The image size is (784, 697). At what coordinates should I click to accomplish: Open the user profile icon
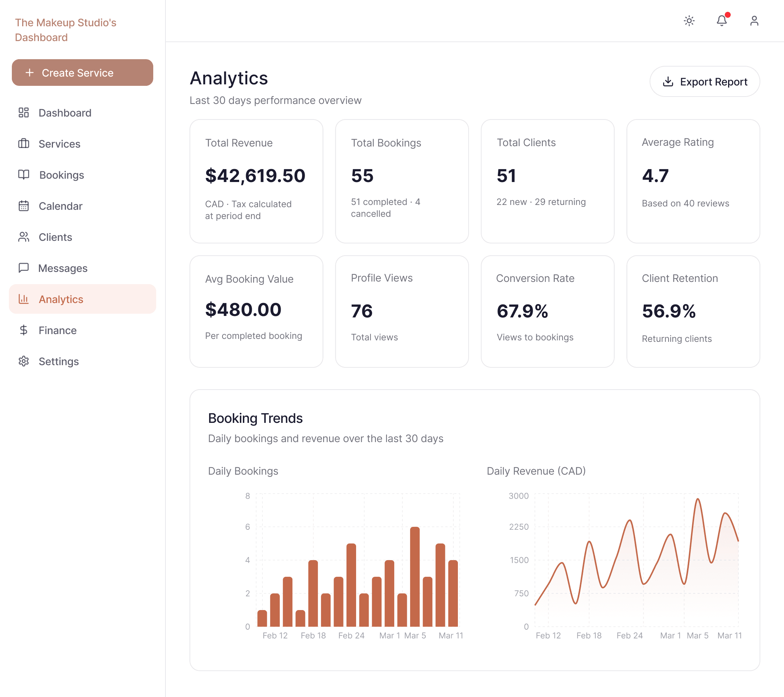click(754, 21)
